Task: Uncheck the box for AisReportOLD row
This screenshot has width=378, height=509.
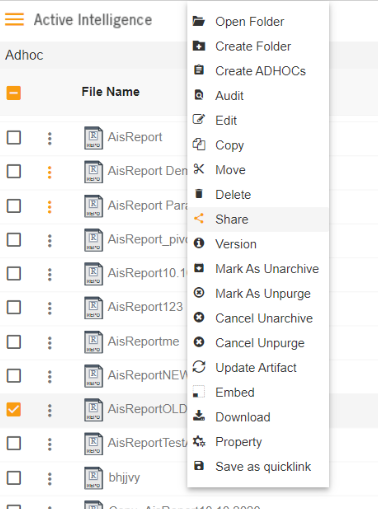Action: click(14, 410)
